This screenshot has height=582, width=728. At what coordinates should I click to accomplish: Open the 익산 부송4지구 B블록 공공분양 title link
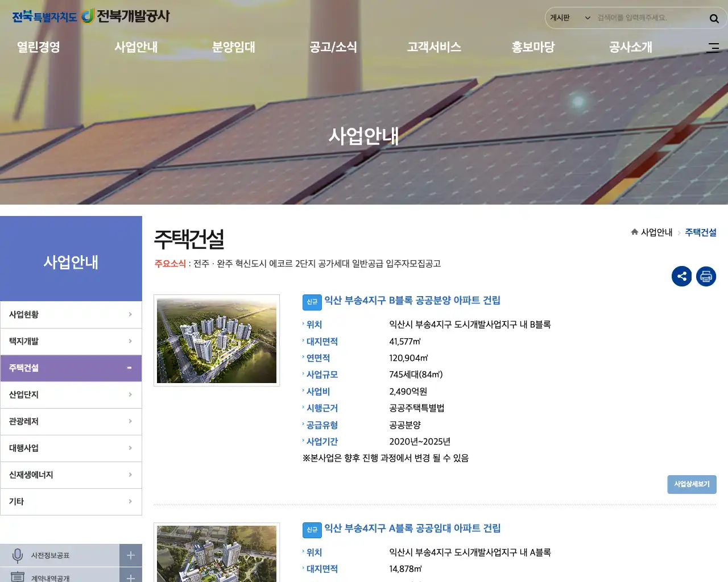(x=412, y=301)
